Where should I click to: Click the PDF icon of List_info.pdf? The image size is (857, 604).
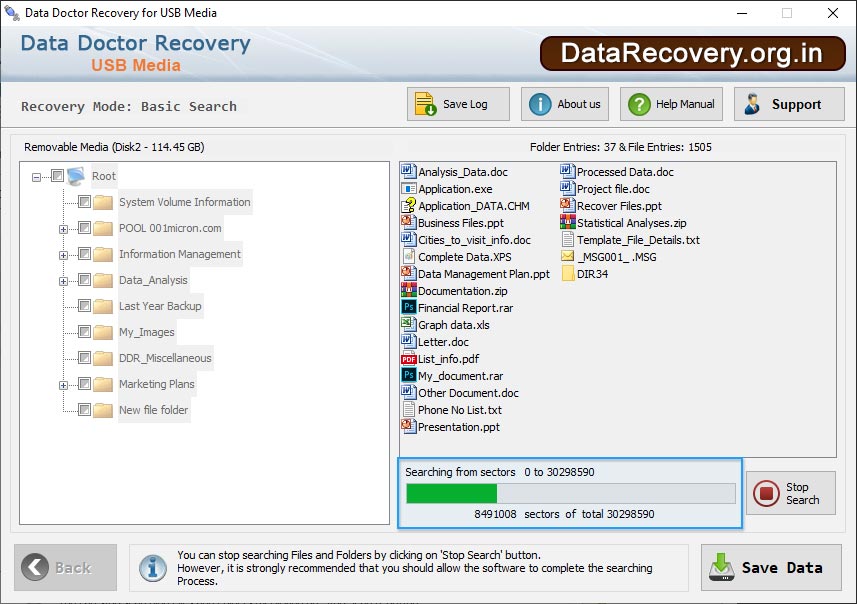[x=408, y=359]
